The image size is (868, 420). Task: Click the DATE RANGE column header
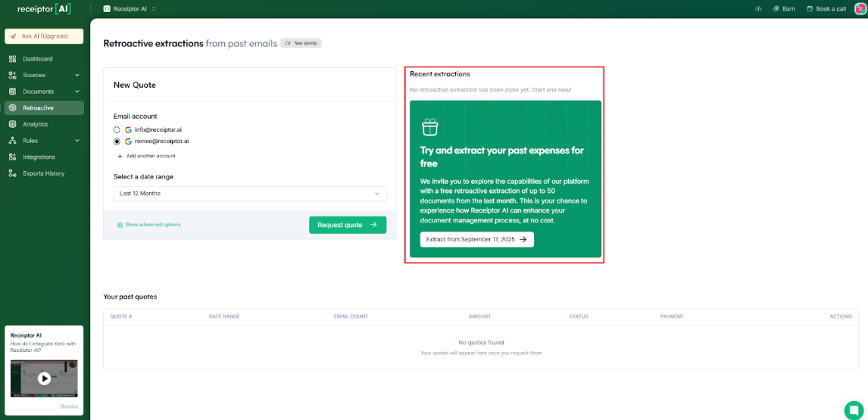[224, 316]
